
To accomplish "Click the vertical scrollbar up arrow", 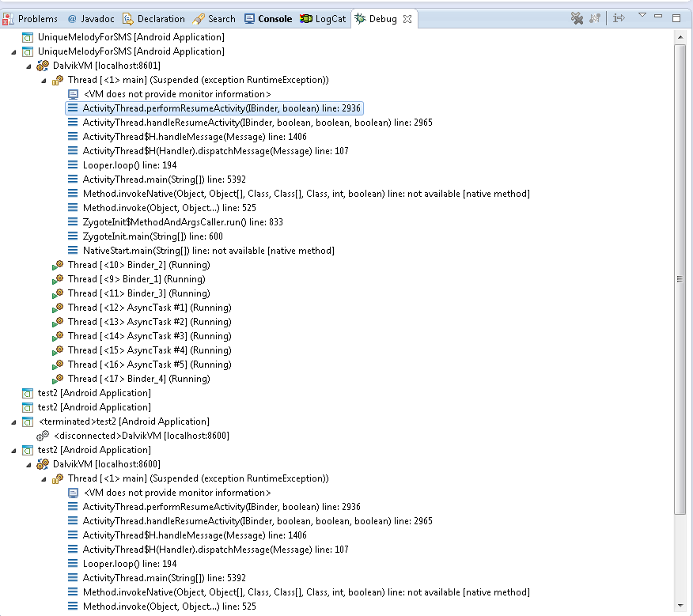I will coord(680,37).
